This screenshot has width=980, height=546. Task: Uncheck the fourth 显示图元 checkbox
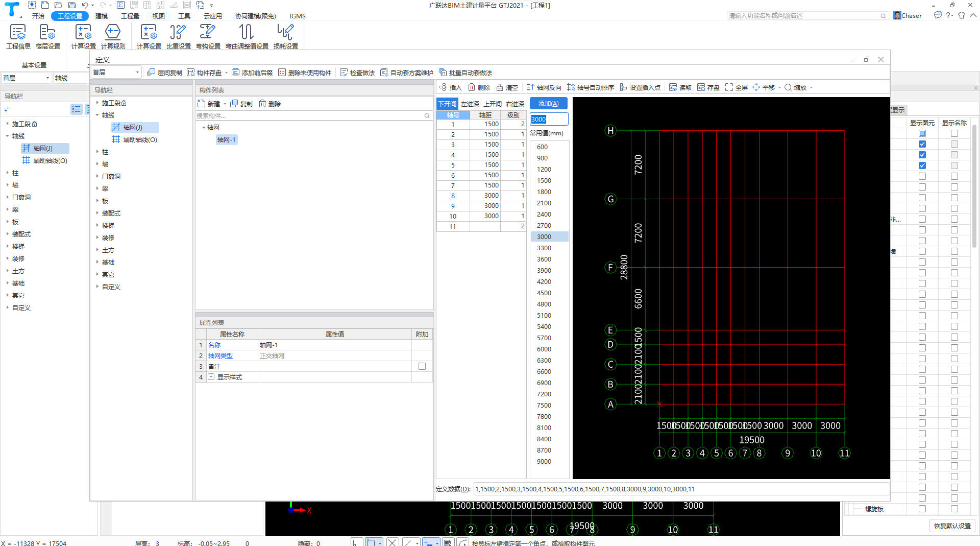coord(922,165)
